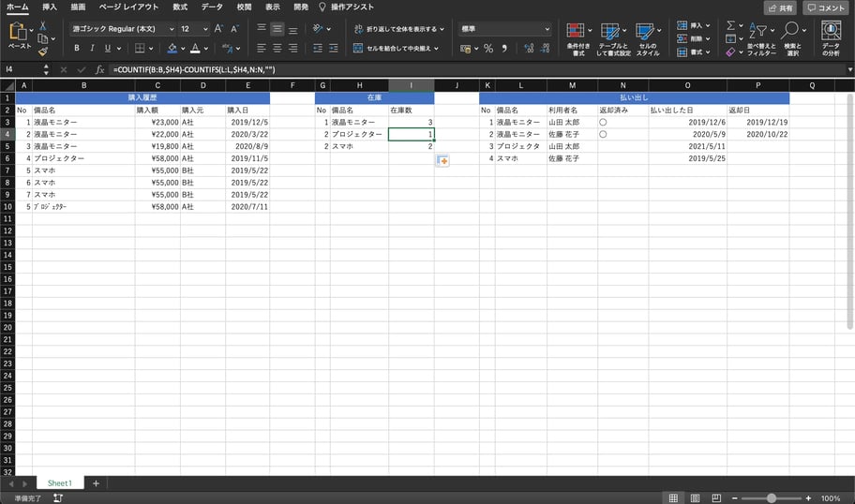Click the Share (共有) button

point(780,8)
